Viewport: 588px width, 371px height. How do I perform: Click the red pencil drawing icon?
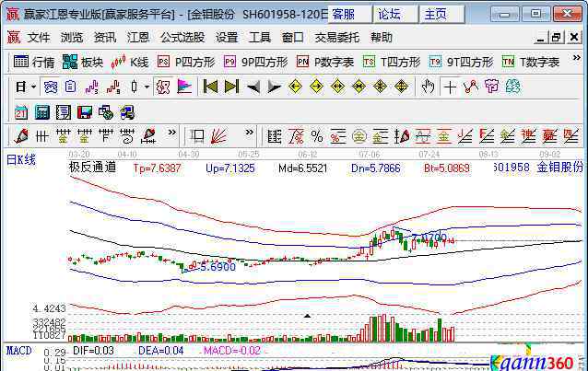[x=21, y=136]
